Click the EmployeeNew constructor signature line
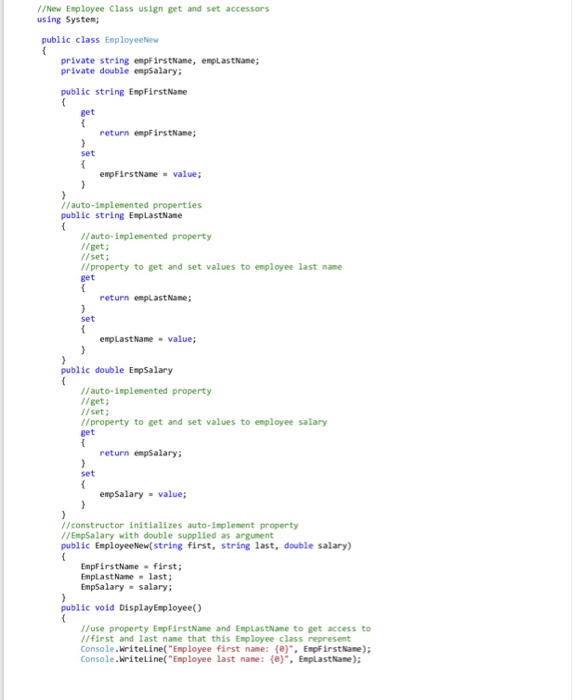 (x=206, y=546)
